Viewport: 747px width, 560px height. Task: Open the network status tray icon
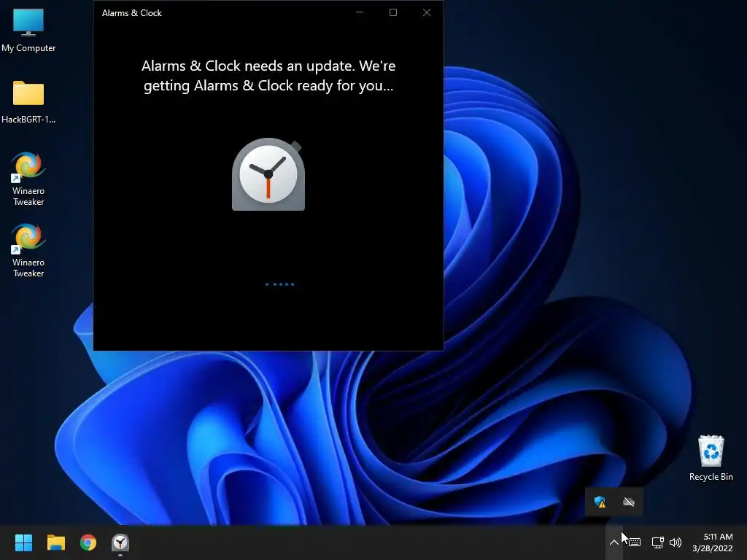click(x=657, y=542)
